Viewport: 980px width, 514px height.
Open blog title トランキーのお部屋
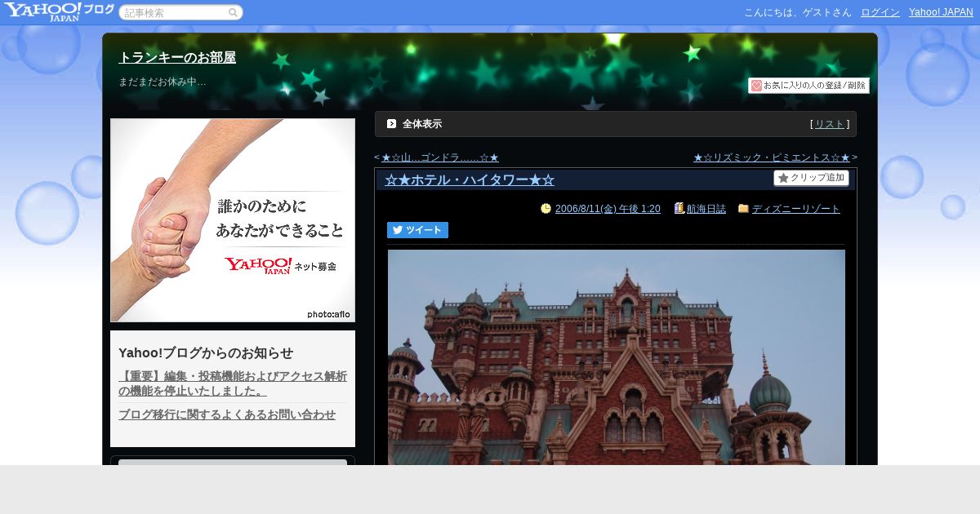tap(177, 58)
